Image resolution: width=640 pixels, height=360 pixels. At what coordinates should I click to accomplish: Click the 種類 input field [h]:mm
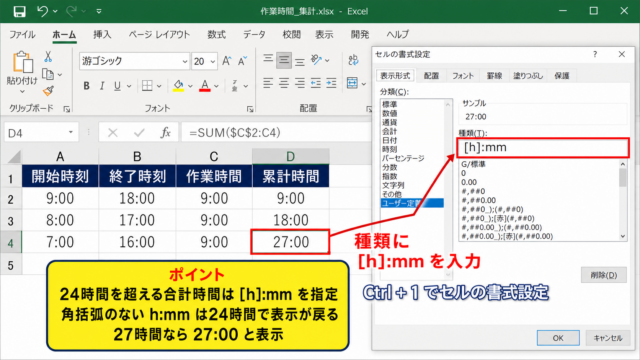pyautogui.click(x=543, y=147)
